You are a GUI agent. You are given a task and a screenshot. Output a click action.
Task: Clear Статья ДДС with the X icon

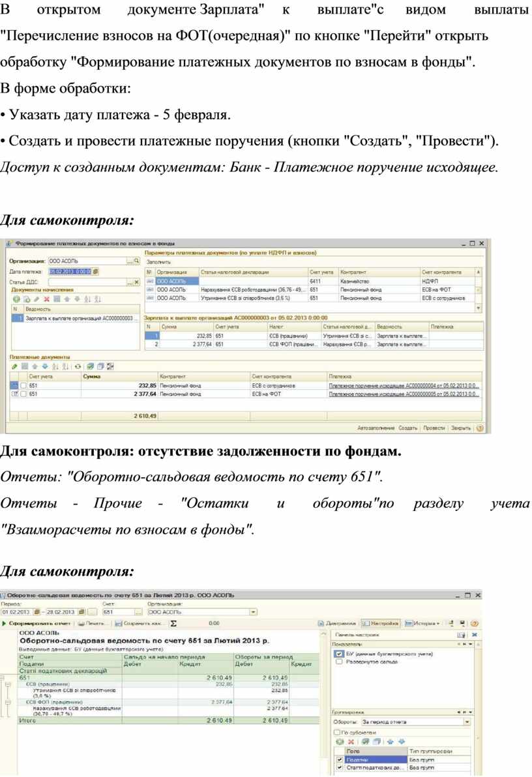(x=137, y=282)
